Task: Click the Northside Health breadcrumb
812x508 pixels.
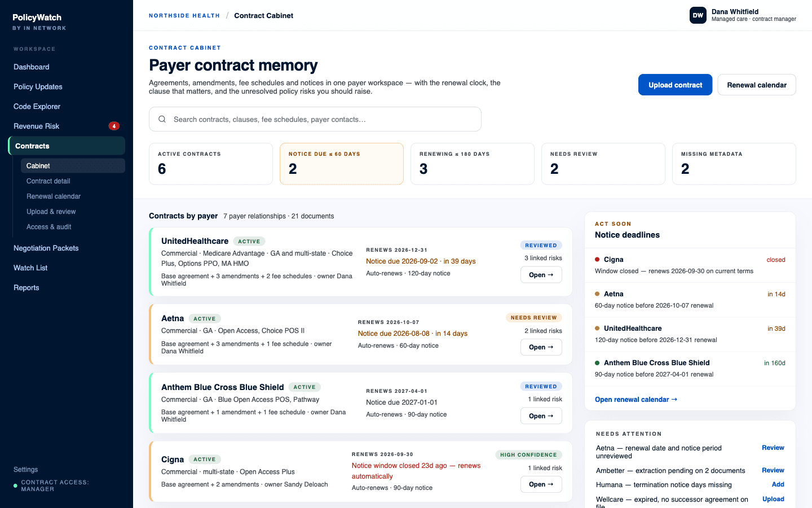Action: pos(184,16)
